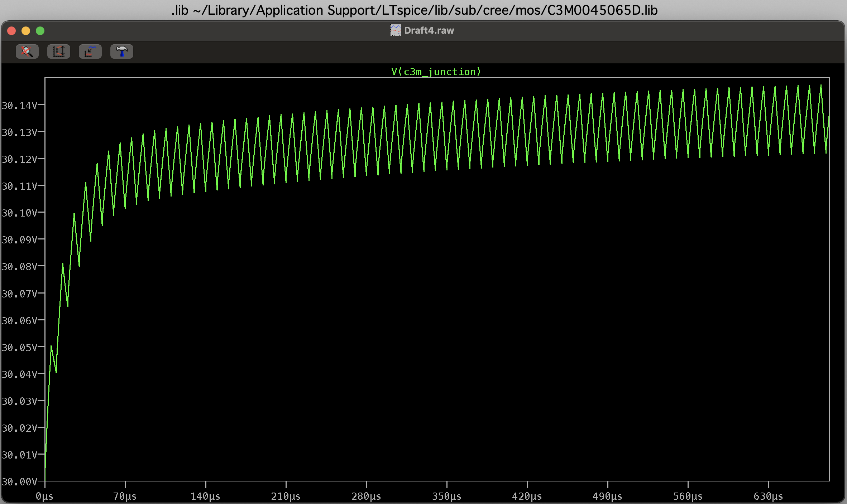847x504 pixels.
Task: Click the 30.13V vertical axis label
Action: pyautogui.click(x=19, y=132)
